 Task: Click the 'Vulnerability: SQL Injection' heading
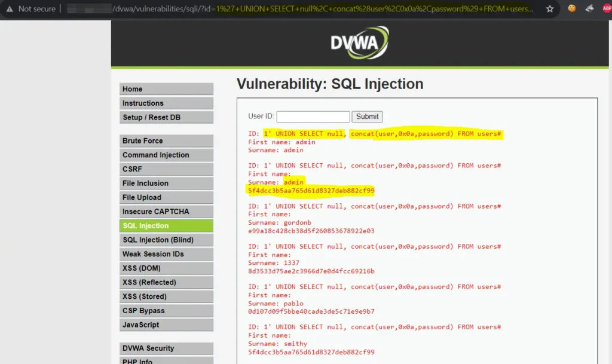(x=330, y=84)
